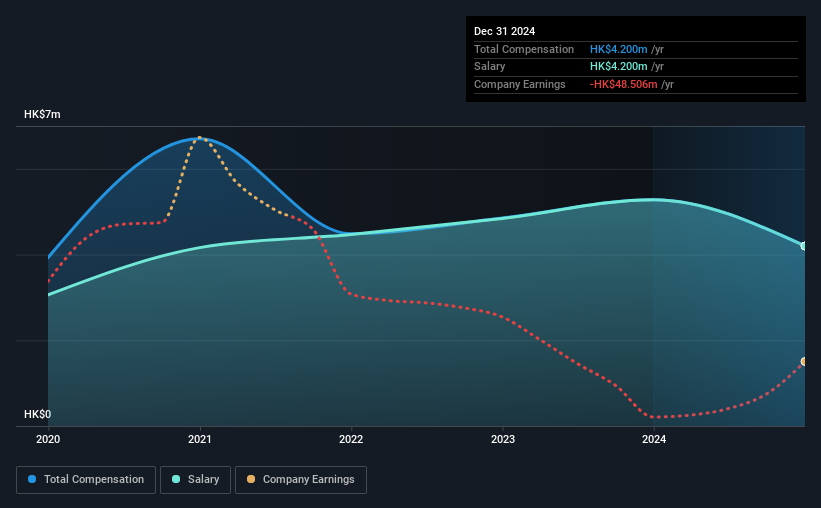Click the blue Total Compensation legend dot
Screen dimensions: 821x508
[32, 479]
